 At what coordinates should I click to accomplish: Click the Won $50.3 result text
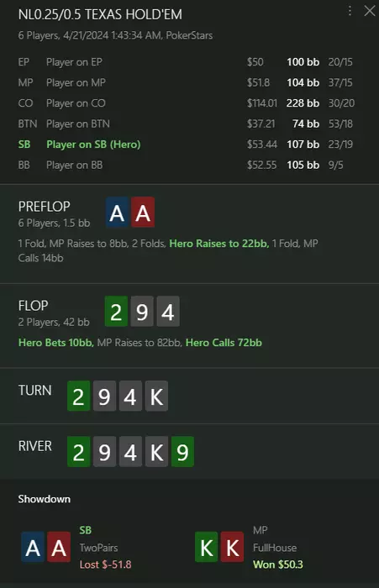278,564
